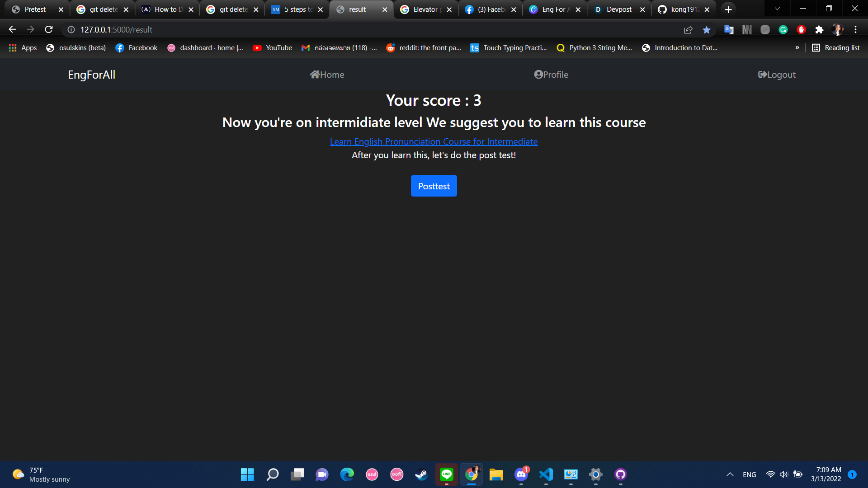This screenshot has height=488, width=868.
Task: Open the Chrome Extensions puzzle icon
Action: click(819, 30)
